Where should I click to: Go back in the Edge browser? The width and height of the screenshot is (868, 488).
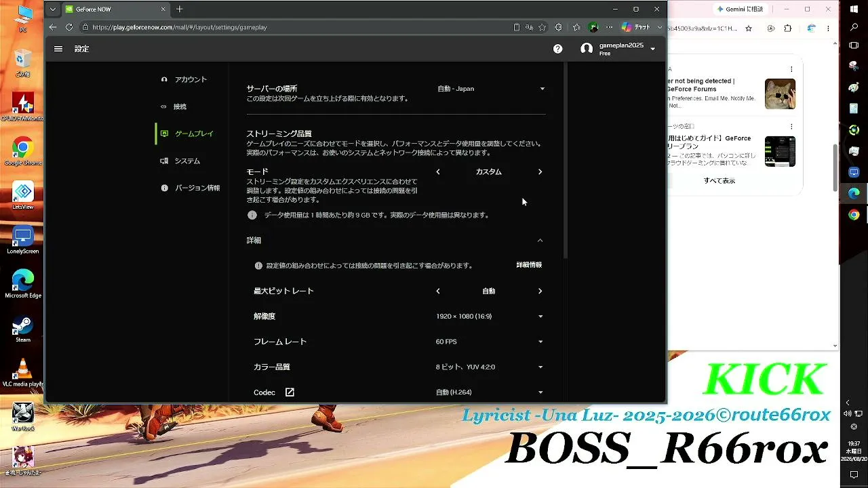pos(54,27)
